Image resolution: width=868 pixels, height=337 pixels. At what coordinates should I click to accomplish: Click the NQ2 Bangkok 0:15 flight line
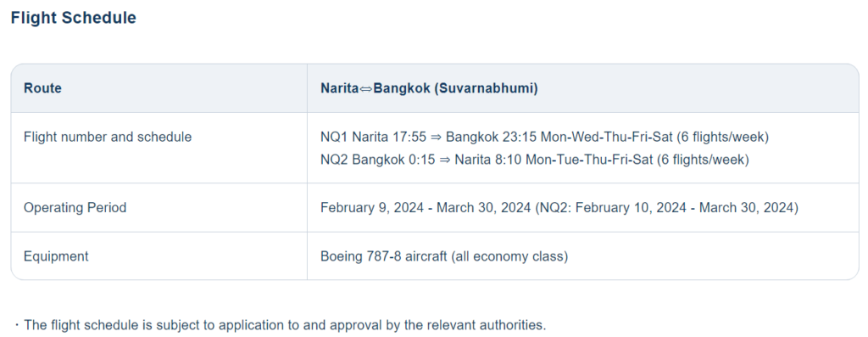[x=535, y=160]
